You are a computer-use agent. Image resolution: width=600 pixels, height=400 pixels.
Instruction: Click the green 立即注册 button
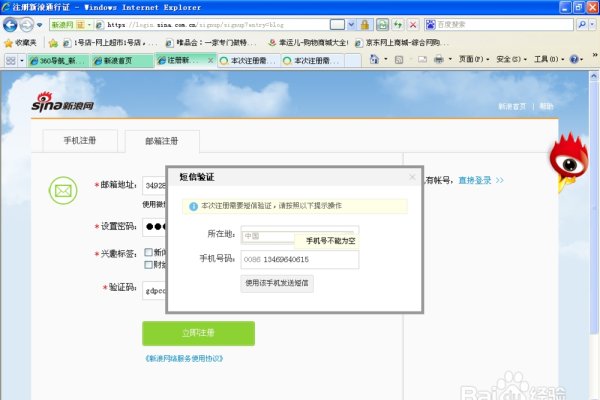[198, 333]
